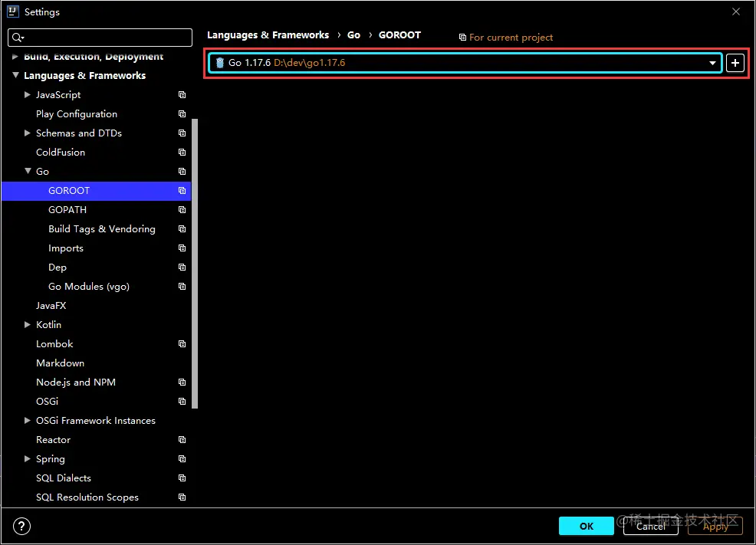Open the GOROOT SDK dropdown arrow

point(712,63)
